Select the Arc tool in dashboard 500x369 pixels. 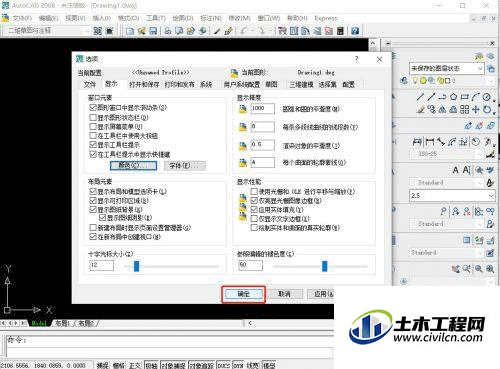pos(475,97)
